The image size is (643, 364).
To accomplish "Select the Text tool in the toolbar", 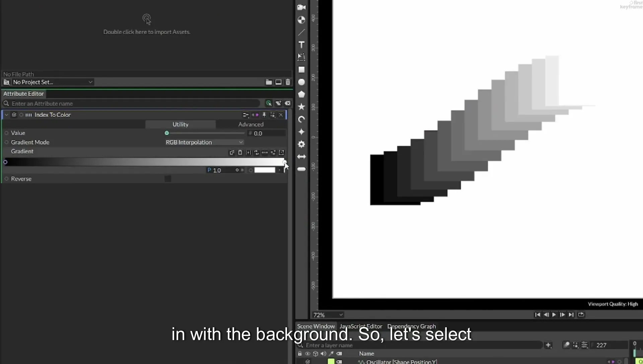I will pos(301,45).
